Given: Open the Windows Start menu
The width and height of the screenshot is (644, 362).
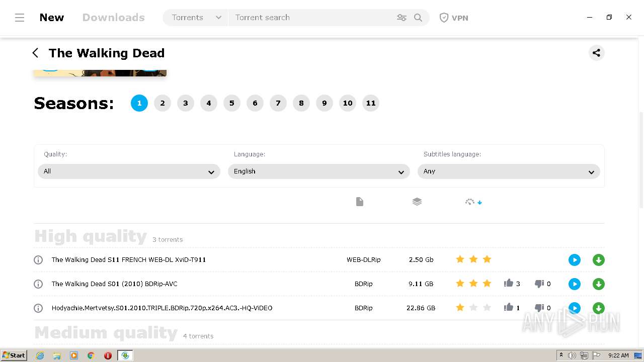Looking at the screenshot, I should 14,355.
